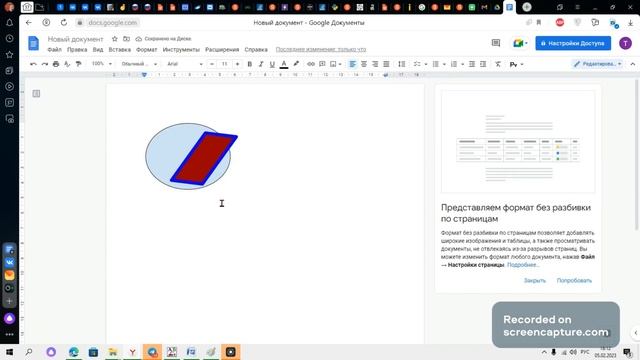Open the Google Meet call dropdown
The image size is (640, 360).
pos(520,43)
